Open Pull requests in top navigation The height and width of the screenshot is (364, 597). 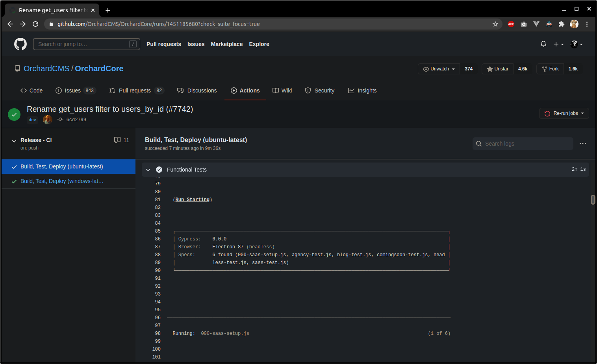coord(164,44)
